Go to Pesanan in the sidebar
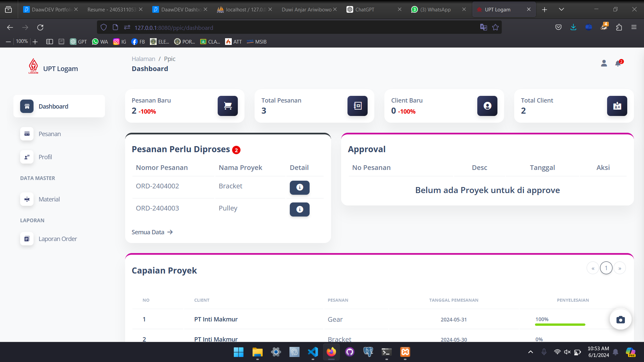 point(50,134)
